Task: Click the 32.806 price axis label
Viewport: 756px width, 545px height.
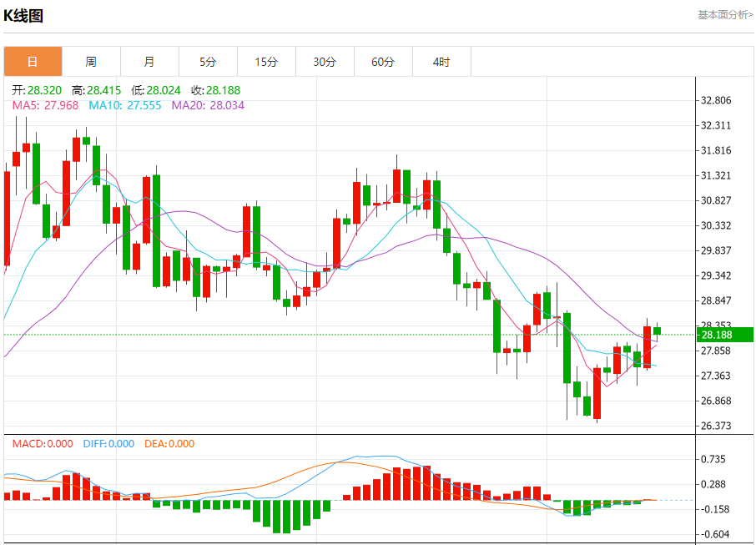Action: pyautogui.click(x=715, y=100)
